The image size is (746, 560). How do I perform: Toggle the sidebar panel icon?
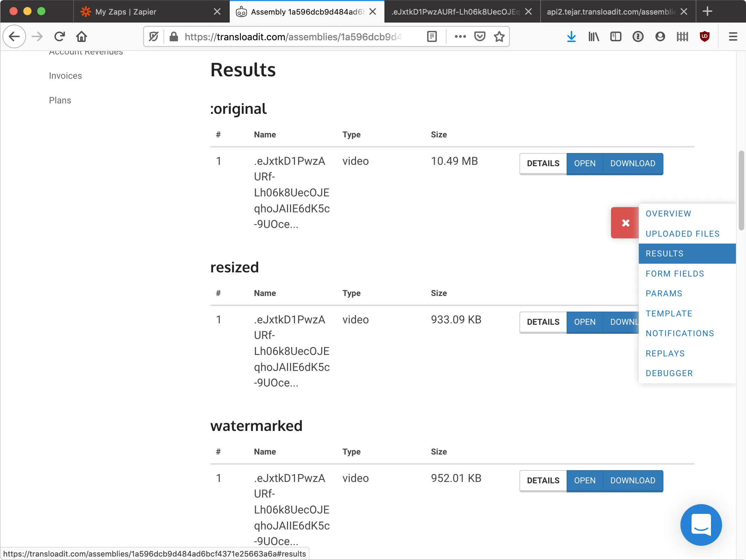pyautogui.click(x=616, y=36)
